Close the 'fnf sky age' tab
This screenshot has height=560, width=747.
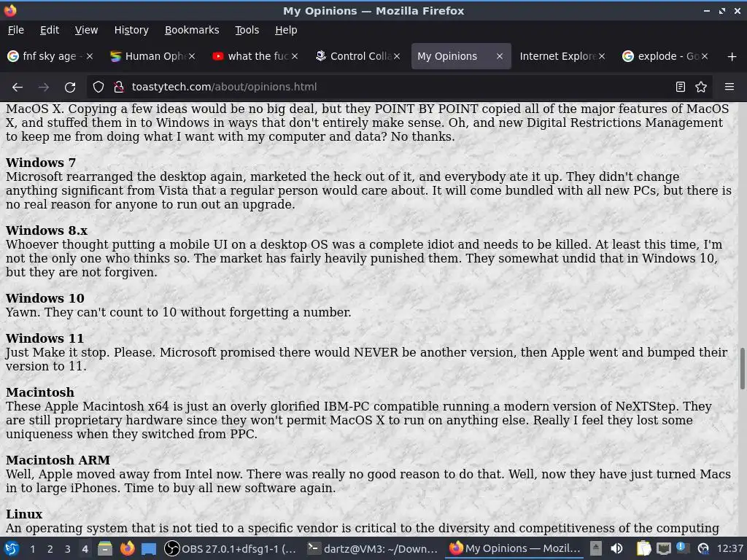(x=90, y=56)
